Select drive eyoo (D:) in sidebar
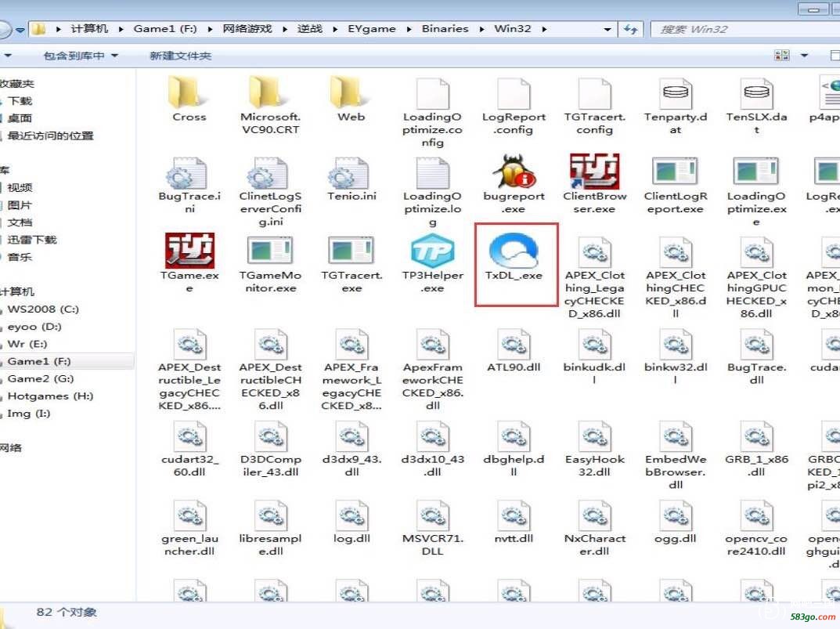 pos(34,327)
